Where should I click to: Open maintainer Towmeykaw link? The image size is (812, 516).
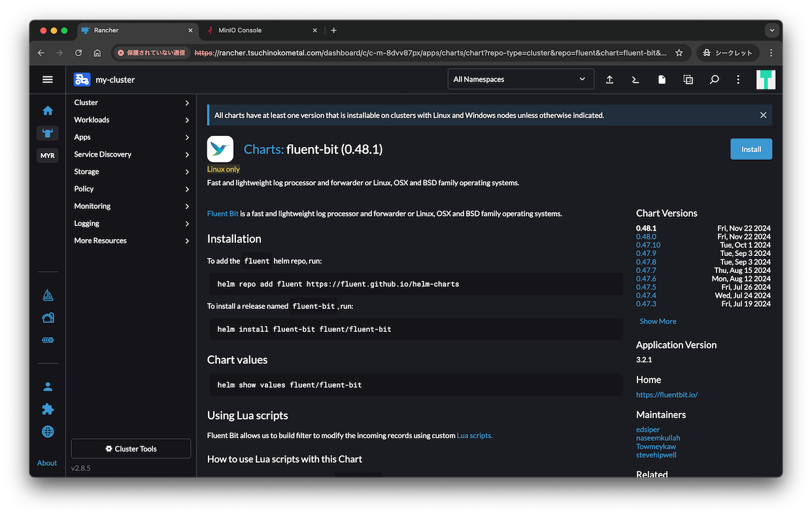656,447
